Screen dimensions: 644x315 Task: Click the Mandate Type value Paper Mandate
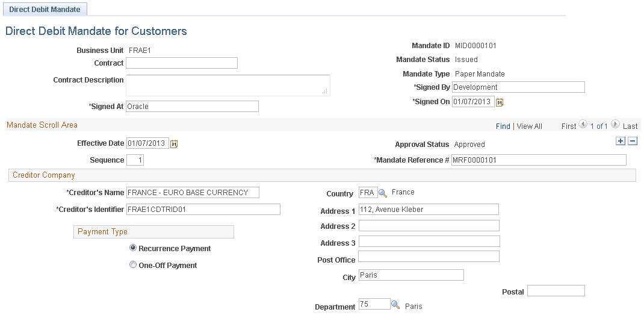pos(480,74)
